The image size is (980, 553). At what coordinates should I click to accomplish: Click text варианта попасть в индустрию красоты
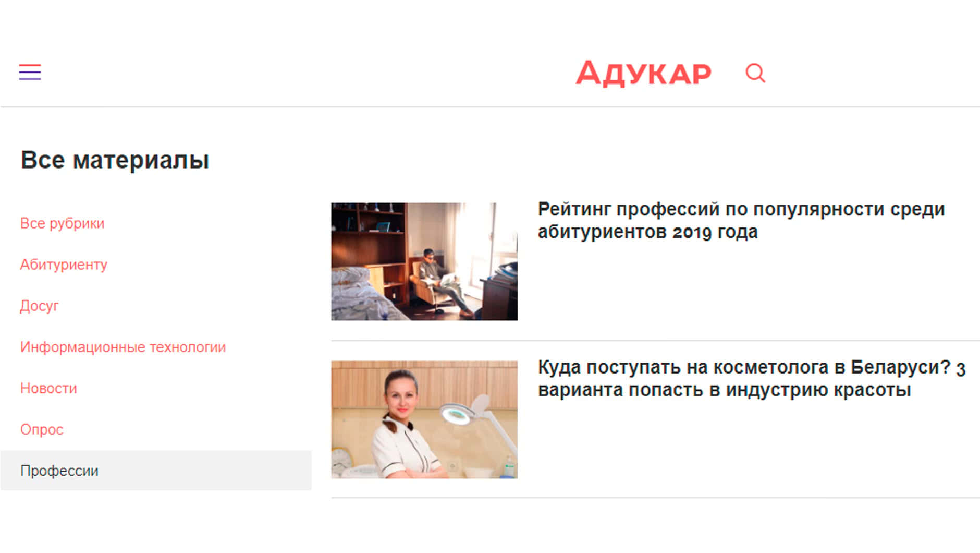[725, 390]
